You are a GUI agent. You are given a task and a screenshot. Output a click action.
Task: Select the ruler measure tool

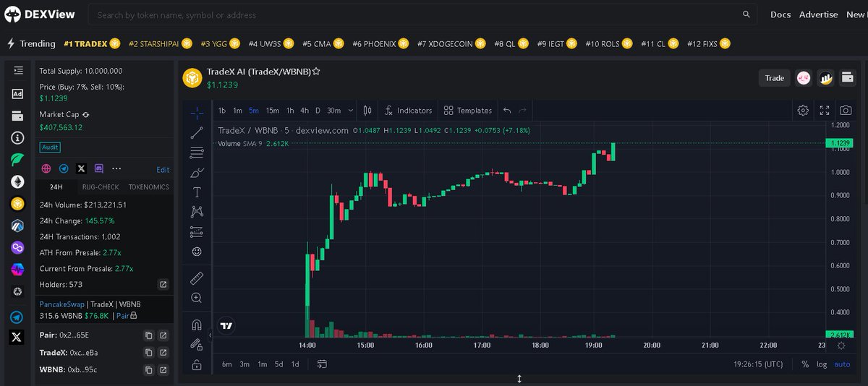(x=197, y=278)
